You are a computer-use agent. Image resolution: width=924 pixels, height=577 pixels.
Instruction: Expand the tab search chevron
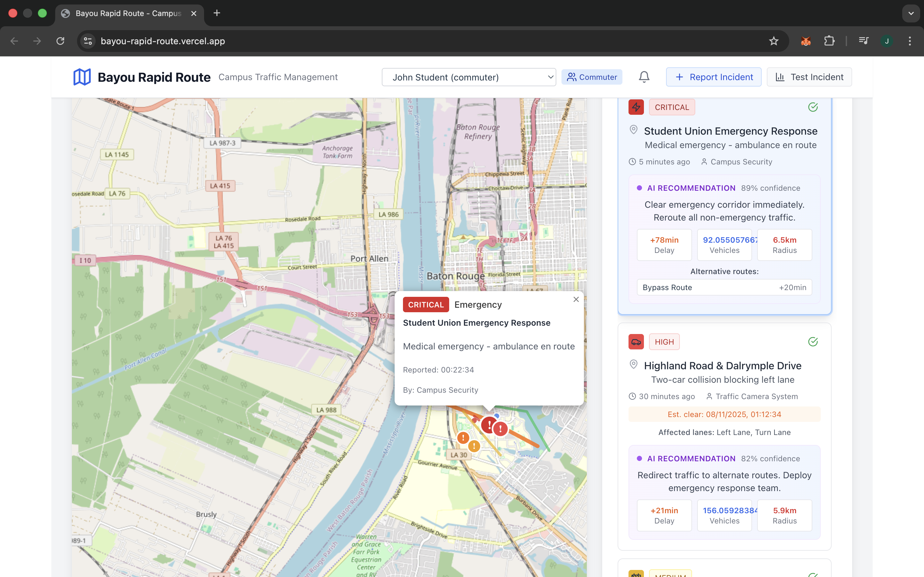tap(911, 13)
